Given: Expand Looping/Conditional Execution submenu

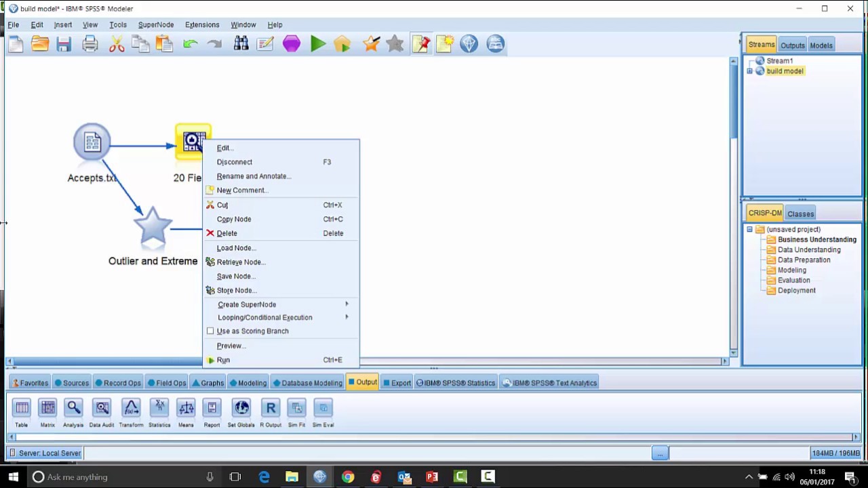Looking at the screenshot, I should pos(281,317).
